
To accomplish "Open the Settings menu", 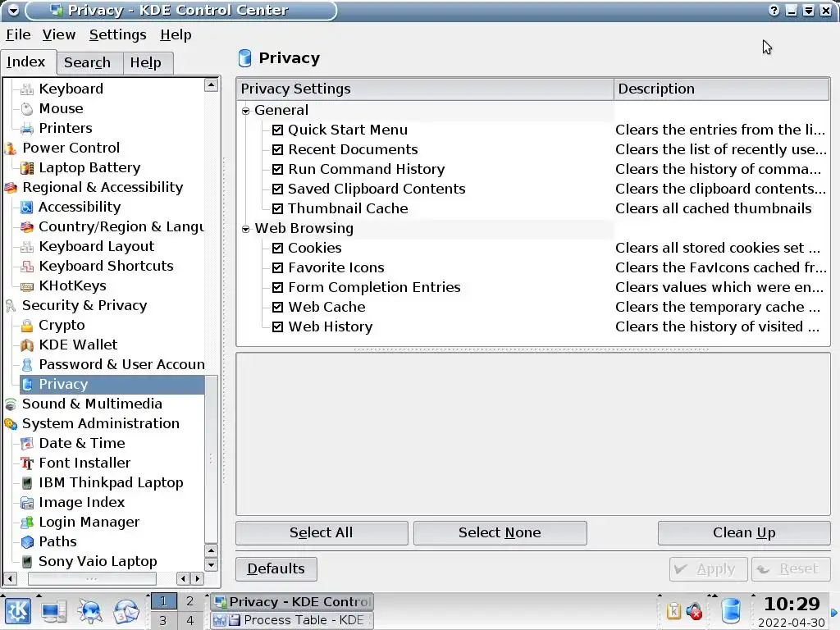I will point(118,34).
